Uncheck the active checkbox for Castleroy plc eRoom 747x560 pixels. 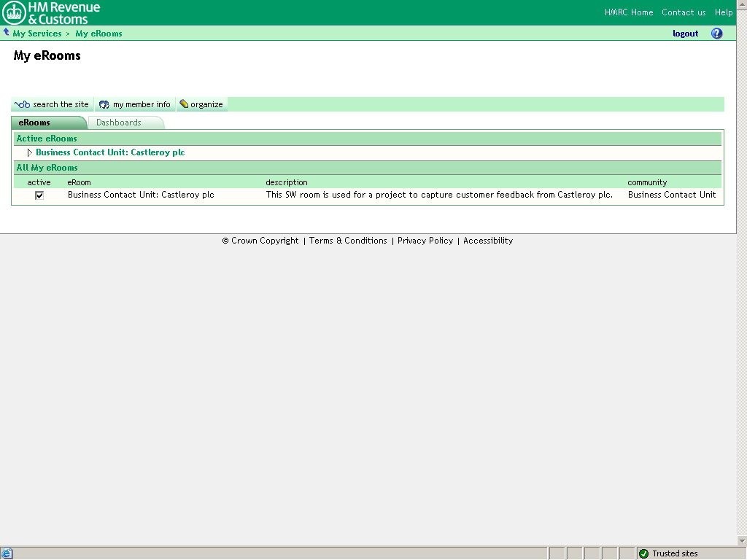pos(39,195)
